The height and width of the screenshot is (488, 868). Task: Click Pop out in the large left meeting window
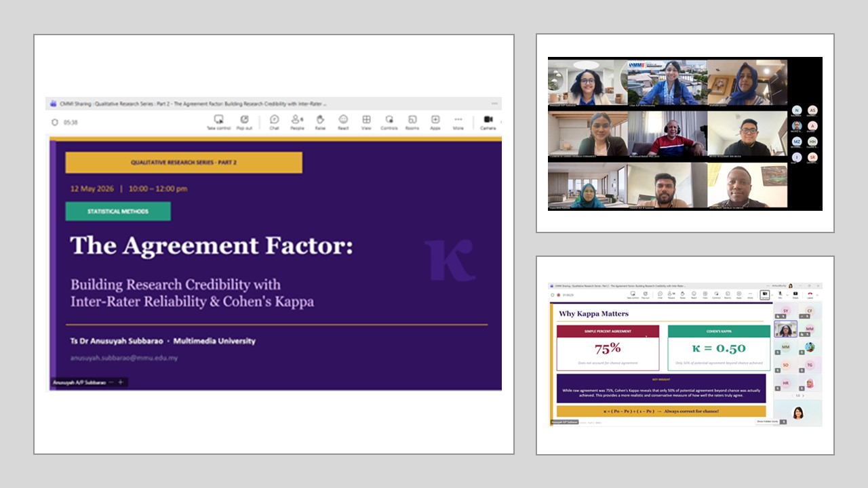(244, 122)
